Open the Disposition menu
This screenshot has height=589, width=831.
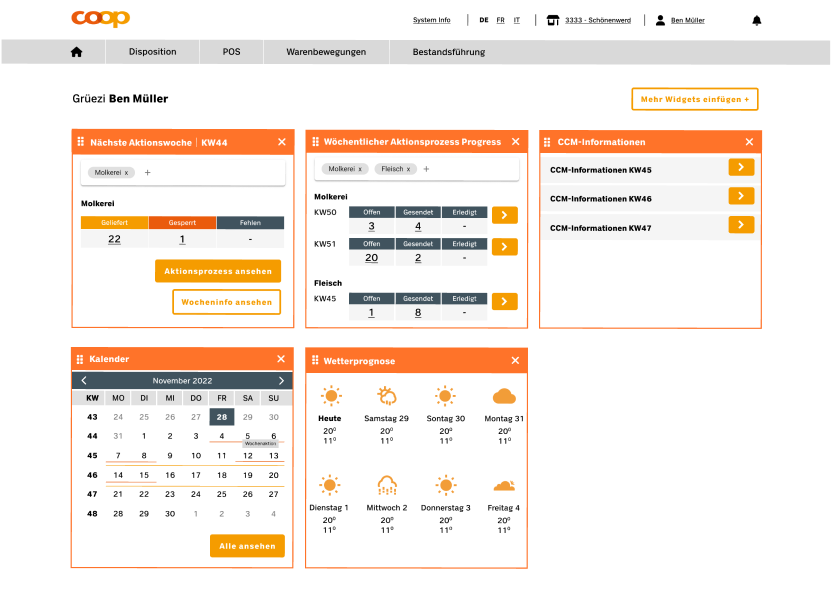tap(153, 52)
